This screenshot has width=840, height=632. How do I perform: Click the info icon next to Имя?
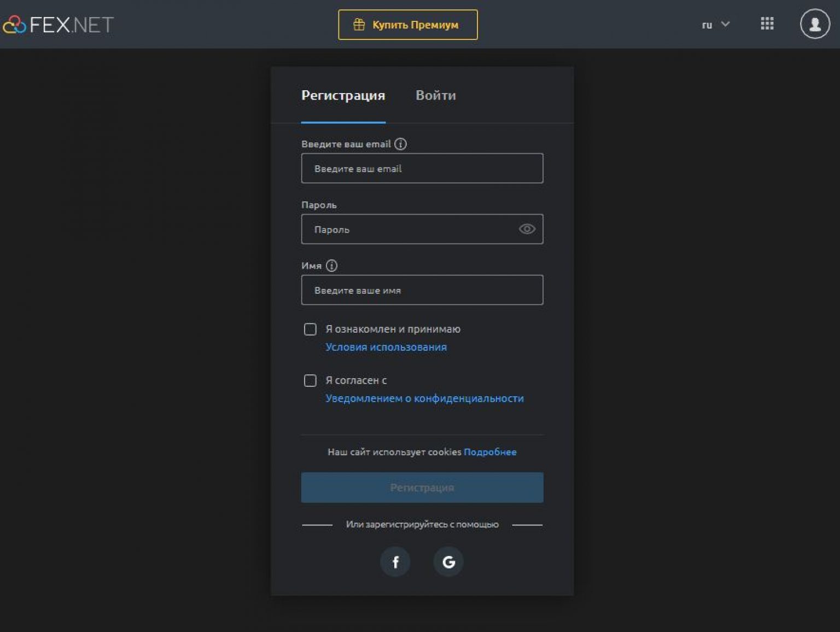click(331, 265)
